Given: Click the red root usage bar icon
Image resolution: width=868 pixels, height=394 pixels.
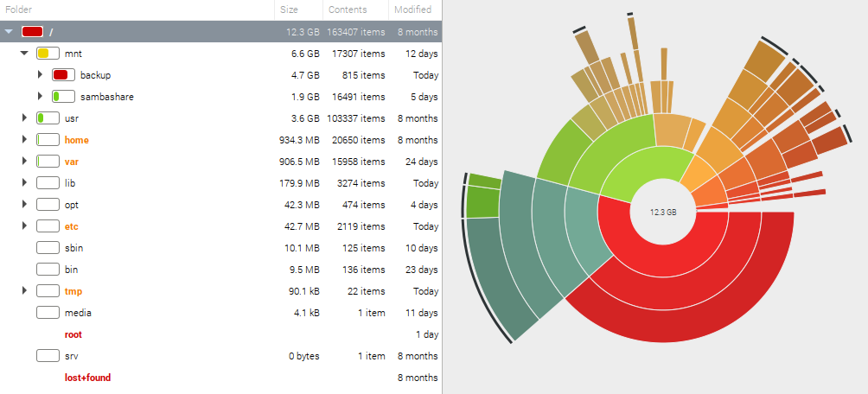Looking at the screenshot, I should [32, 32].
